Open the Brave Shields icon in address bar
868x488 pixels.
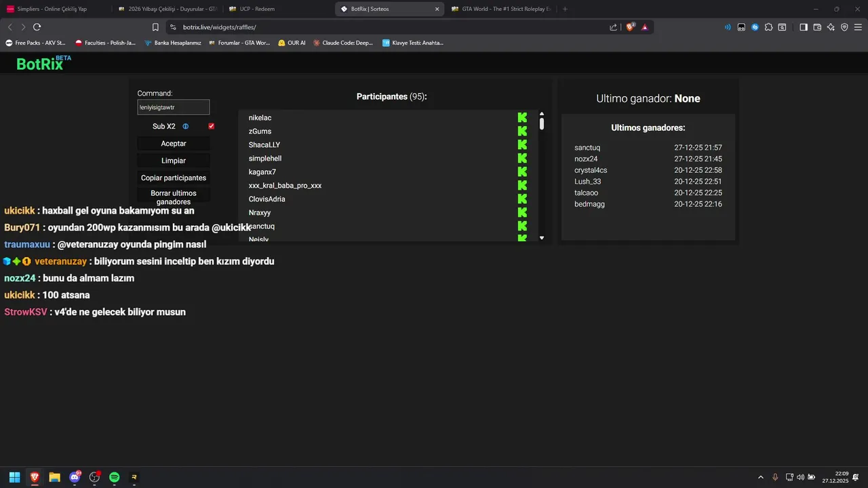coord(630,27)
